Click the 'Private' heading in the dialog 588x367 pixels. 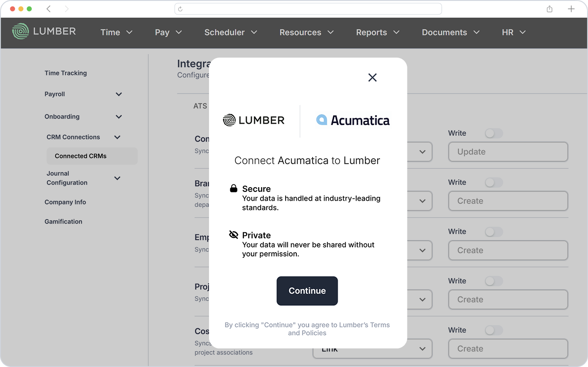coord(256,235)
